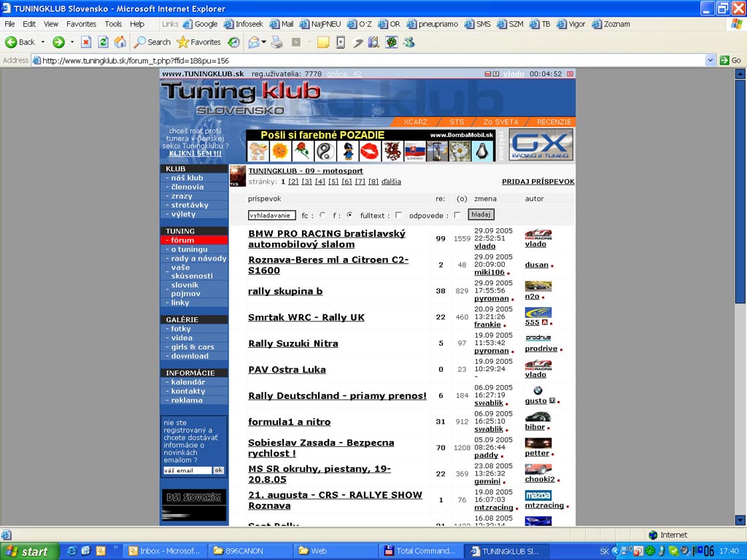The height and width of the screenshot is (560, 747).
Task: Click the sun background icon in the banner
Action: click(280, 152)
